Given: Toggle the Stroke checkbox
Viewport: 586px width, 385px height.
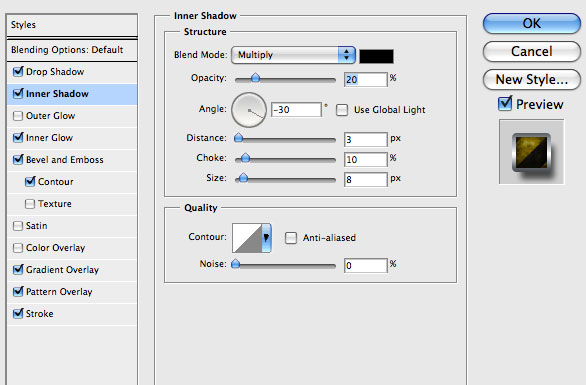Looking at the screenshot, I should (18, 314).
